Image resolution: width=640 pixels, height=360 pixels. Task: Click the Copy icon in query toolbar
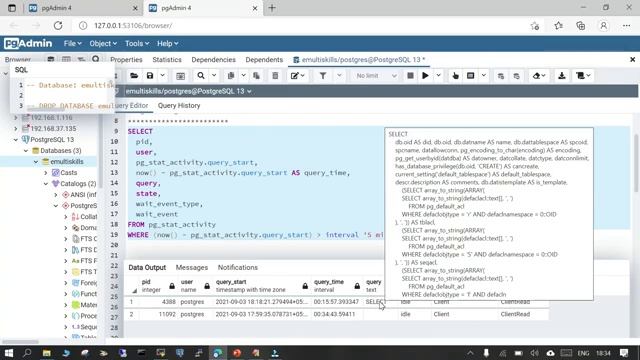[x=231, y=76]
